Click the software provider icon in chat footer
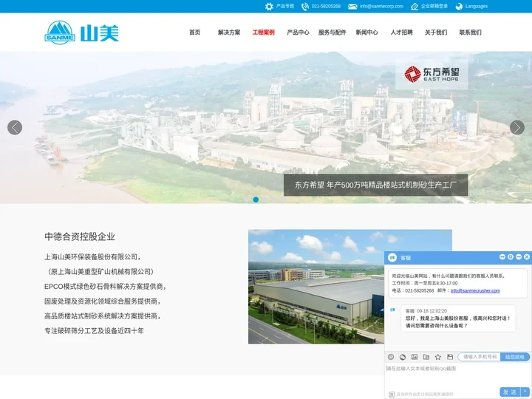 click(x=392, y=395)
